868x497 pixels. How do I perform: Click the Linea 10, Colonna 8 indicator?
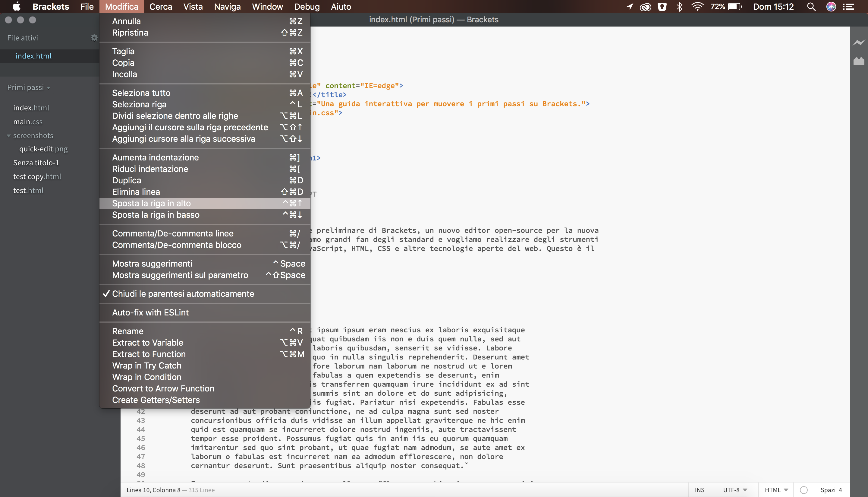tap(153, 490)
